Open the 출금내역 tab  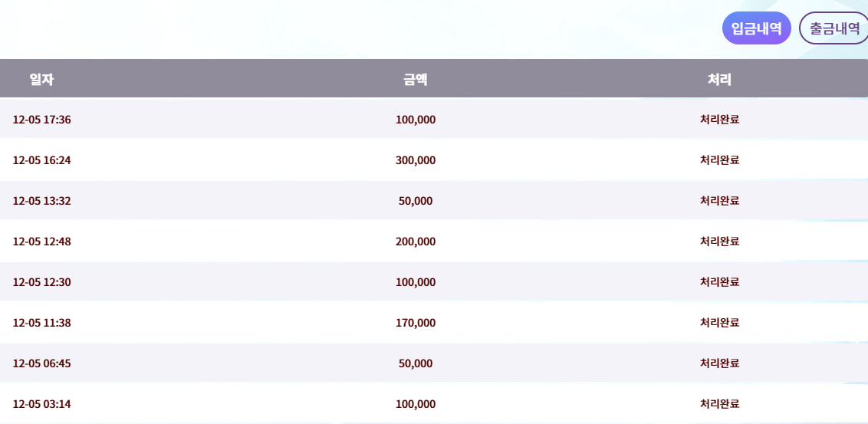click(833, 29)
